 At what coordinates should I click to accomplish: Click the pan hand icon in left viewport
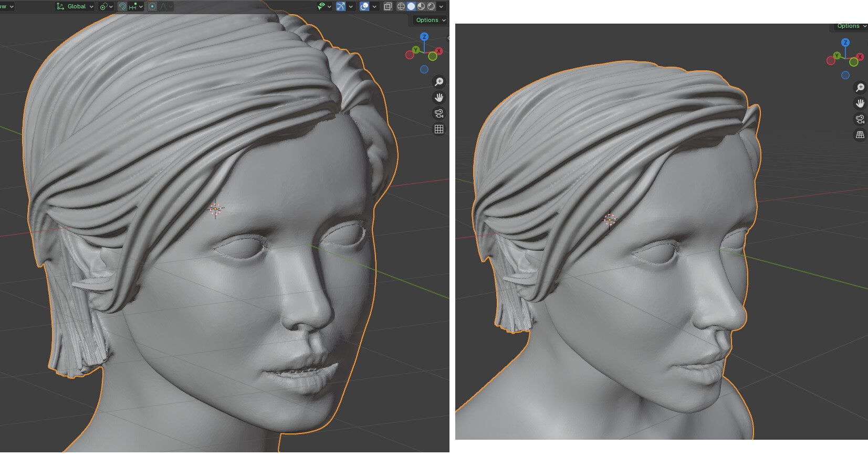439,98
